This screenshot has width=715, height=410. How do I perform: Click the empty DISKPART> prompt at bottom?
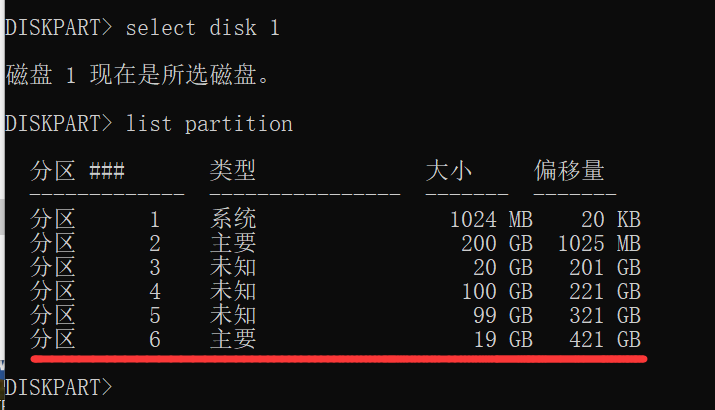58,387
